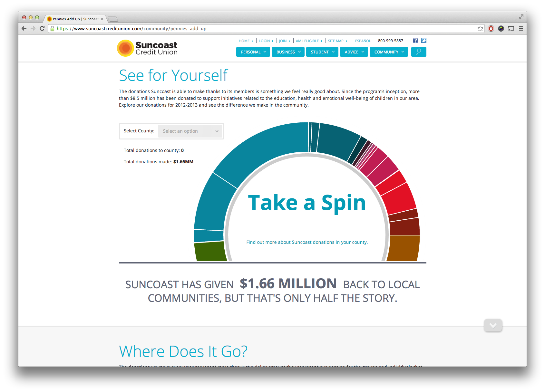The height and width of the screenshot is (392, 545).
Task: Click the scroll-down chevron button
Action: (x=493, y=325)
